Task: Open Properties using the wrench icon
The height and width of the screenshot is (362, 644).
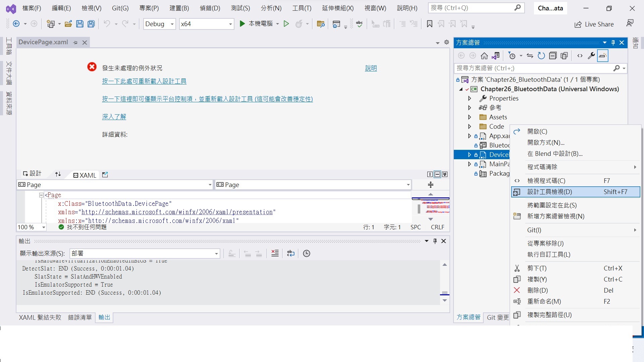Action: tap(592, 56)
